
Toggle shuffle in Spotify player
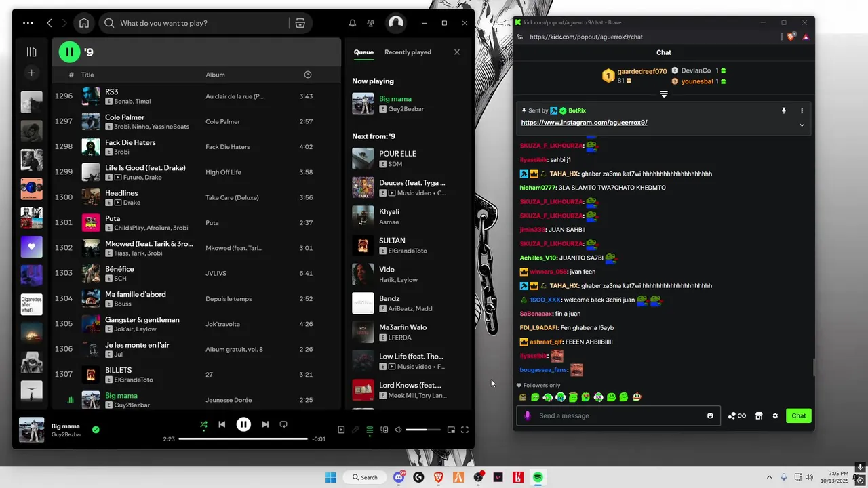(x=203, y=425)
